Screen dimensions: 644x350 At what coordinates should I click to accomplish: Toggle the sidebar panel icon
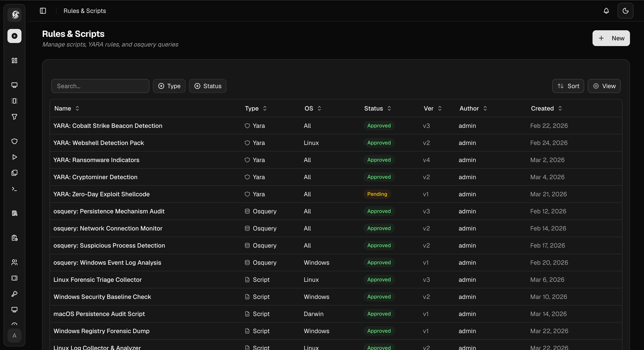(x=43, y=11)
